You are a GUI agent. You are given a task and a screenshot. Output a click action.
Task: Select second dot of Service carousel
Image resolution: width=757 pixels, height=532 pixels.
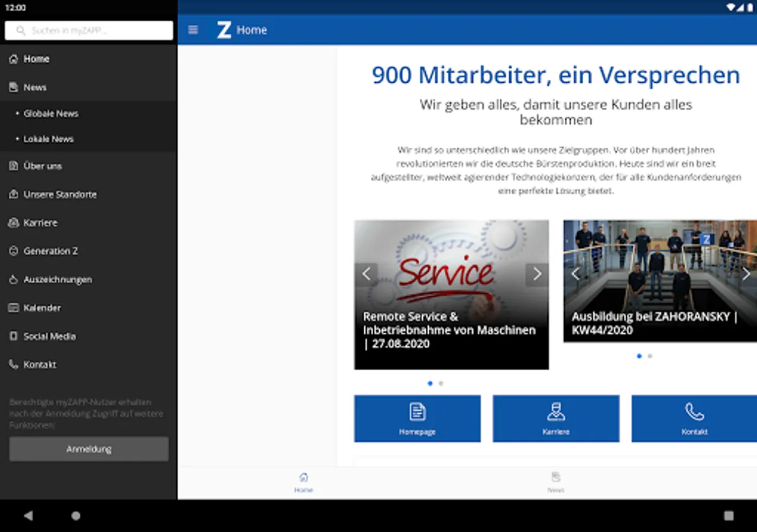441,383
